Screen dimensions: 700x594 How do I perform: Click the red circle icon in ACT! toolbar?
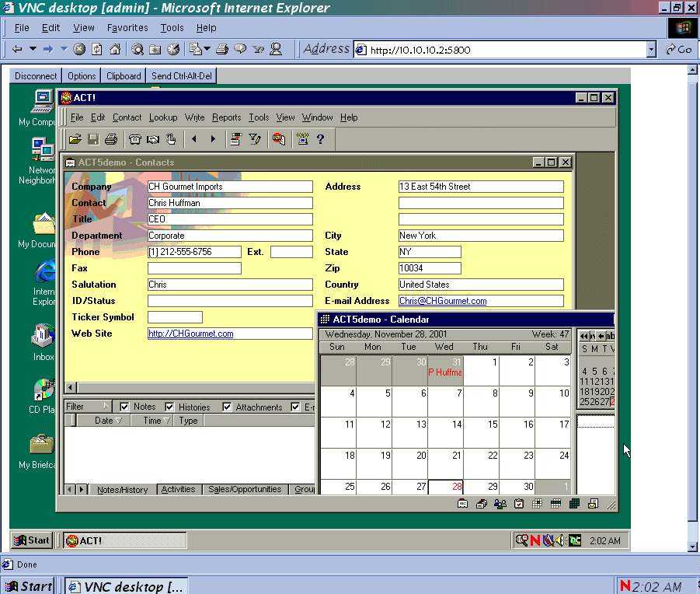279,139
